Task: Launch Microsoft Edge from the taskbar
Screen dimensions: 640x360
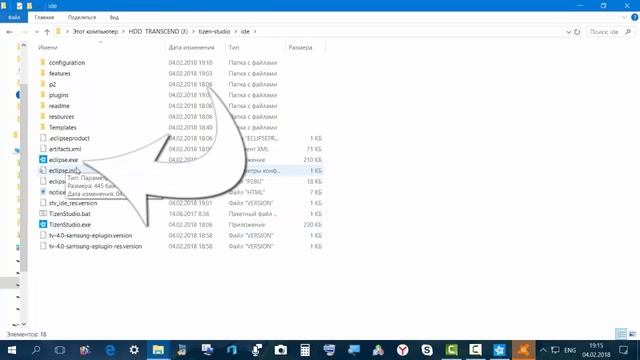Action: (110, 350)
